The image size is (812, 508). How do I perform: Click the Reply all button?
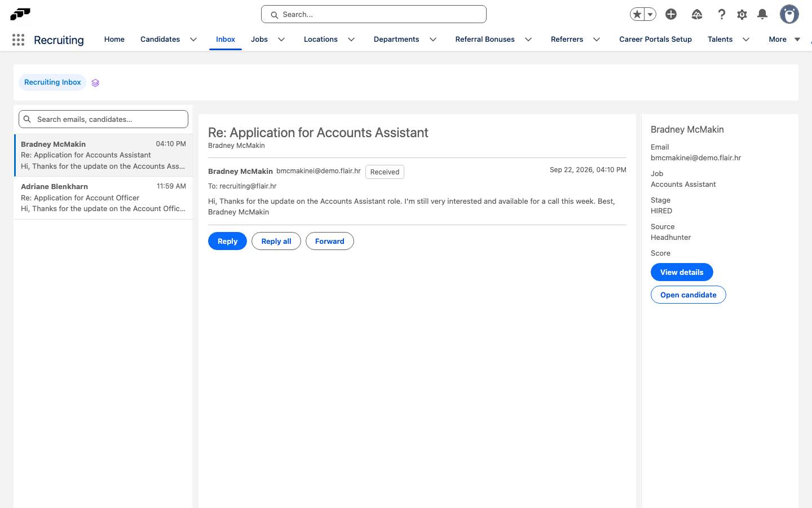tap(276, 241)
